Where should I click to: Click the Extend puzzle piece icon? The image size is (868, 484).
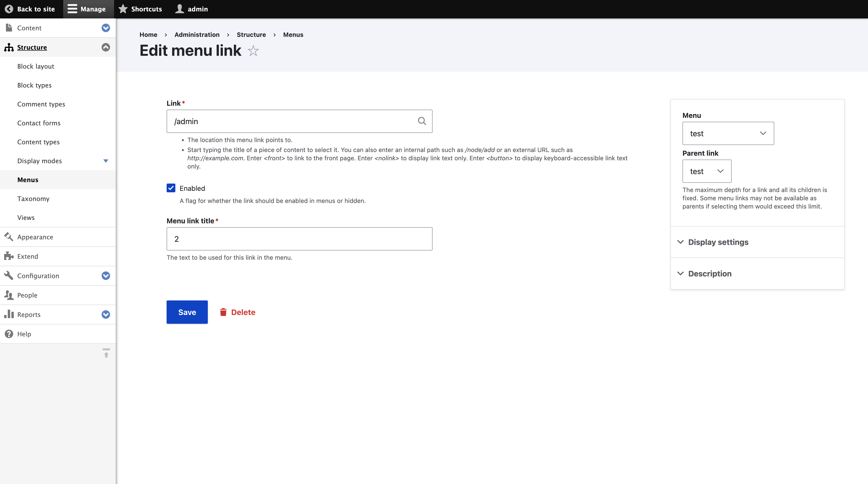coord(9,256)
